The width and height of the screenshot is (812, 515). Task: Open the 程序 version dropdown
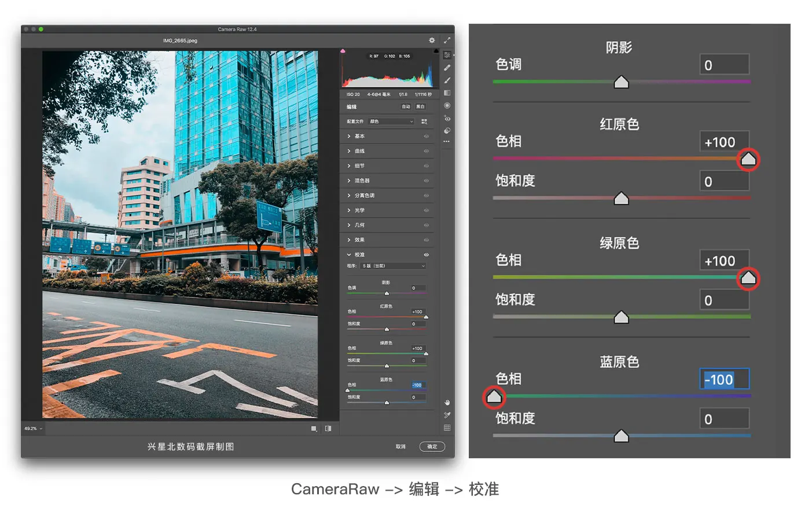[394, 266]
